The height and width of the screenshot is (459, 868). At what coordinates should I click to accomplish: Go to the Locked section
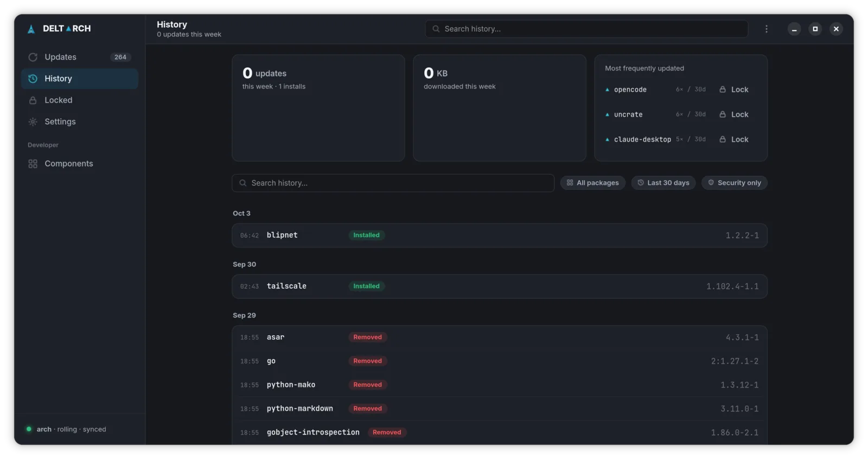(x=79, y=100)
